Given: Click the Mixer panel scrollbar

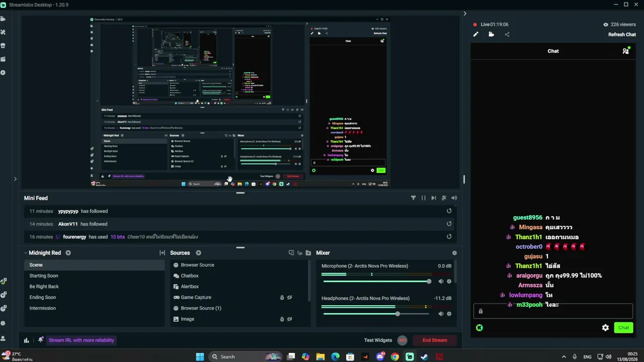Looking at the screenshot, I should pyautogui.click(x=455, y=273).
